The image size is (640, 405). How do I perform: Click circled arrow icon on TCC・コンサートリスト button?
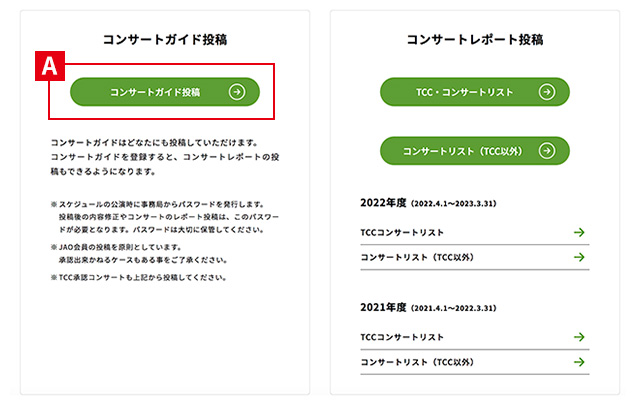click(x=546, y=92)
